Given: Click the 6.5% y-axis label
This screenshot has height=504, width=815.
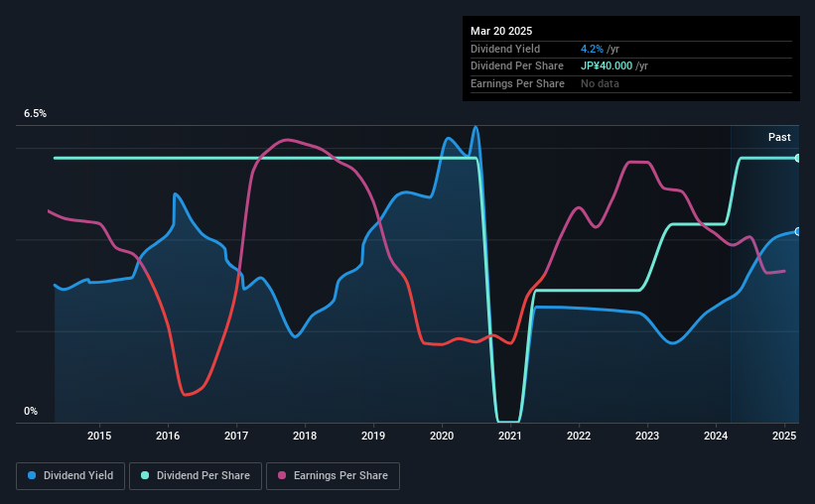Looking at the screenshot, I should coord(36,113).
